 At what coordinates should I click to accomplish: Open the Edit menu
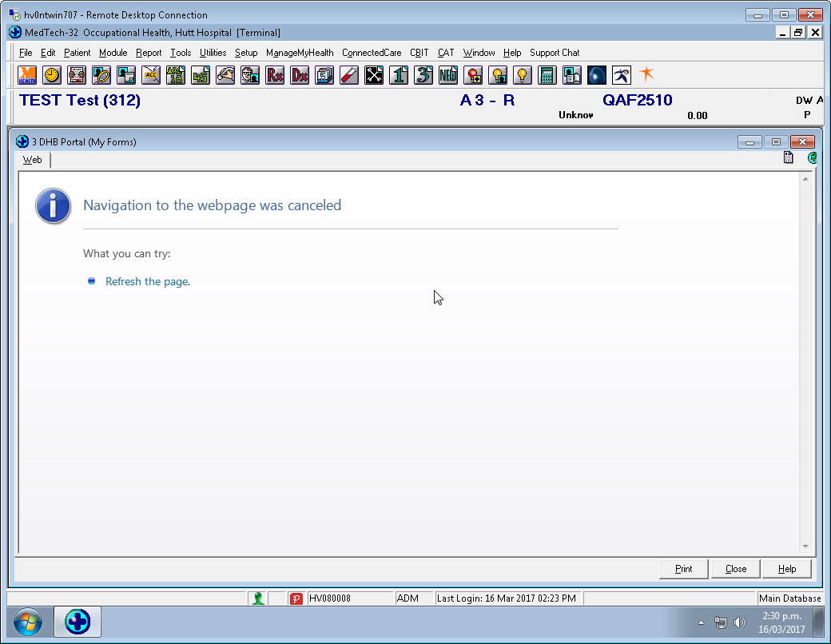pyautogui.click(x=48, y=53)
